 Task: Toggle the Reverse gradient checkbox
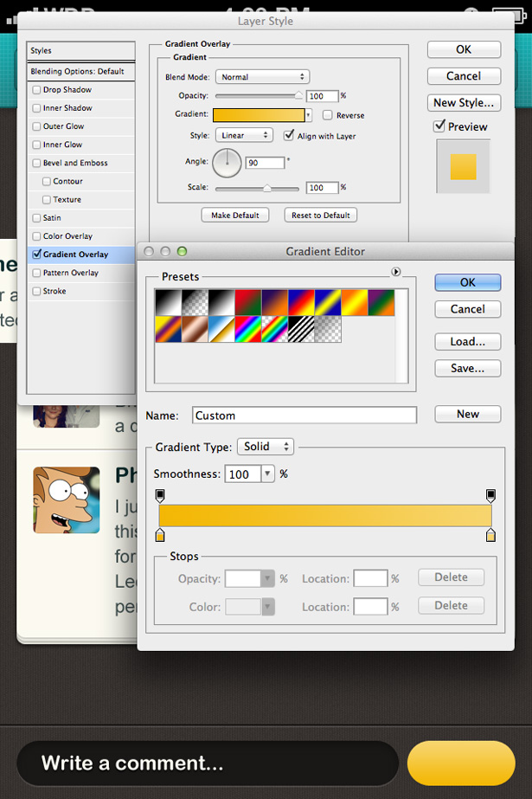pyautogui.click(x=328, y=115)
